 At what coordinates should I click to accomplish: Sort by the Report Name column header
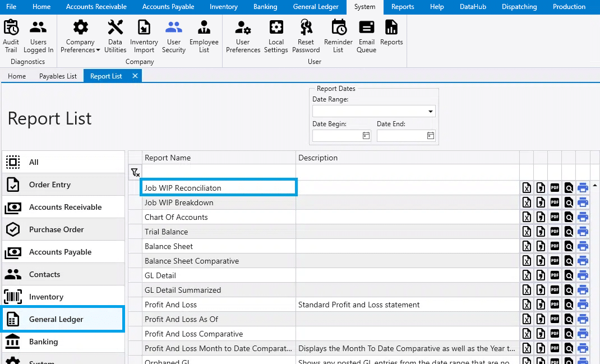click(x=219, y=158)
